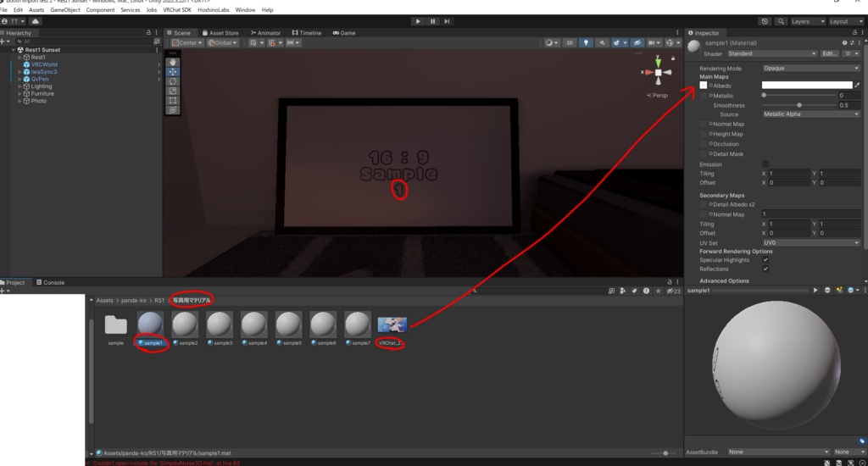The image size is (868, 466).
Task: Switch to the Timeline tab
Action: 307,33
